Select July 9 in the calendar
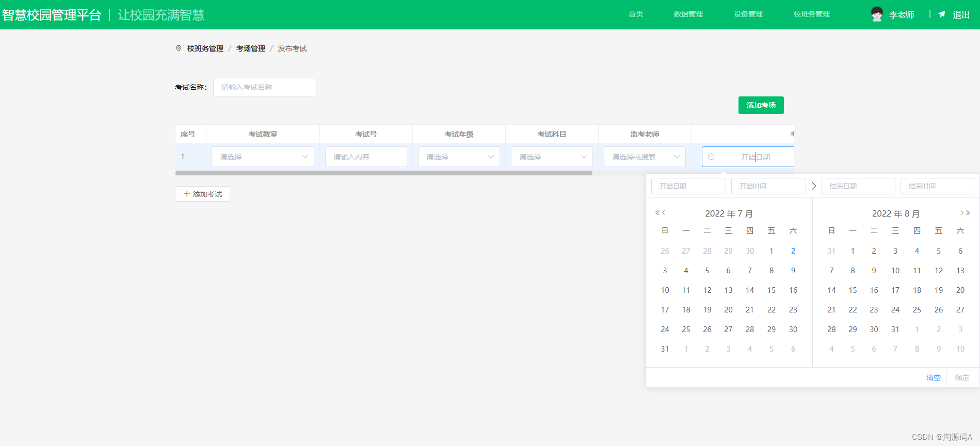 [793, 271]
